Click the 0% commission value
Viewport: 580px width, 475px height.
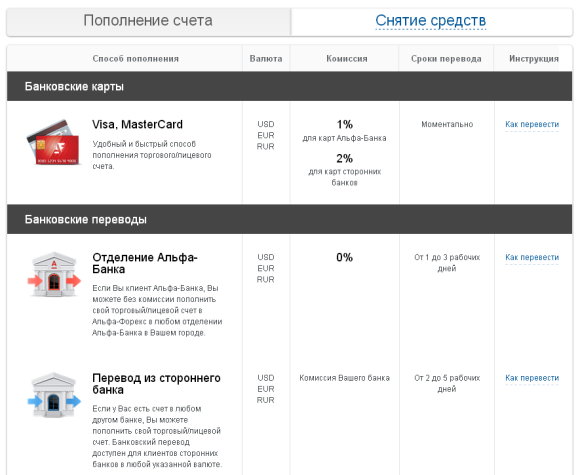pyautogui.click(x=344, y=257)
